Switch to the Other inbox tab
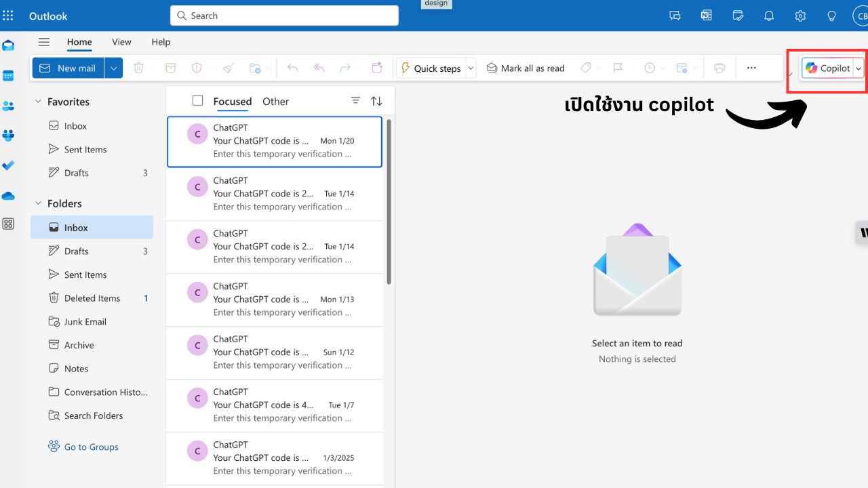The image size is (868, 488). pyautogui.click(x=275, y=102)
